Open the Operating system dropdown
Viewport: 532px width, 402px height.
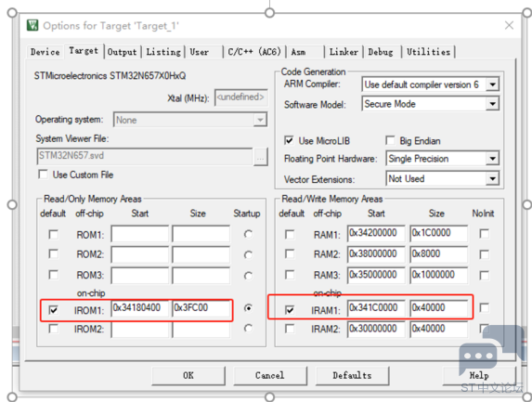[260, 120]
